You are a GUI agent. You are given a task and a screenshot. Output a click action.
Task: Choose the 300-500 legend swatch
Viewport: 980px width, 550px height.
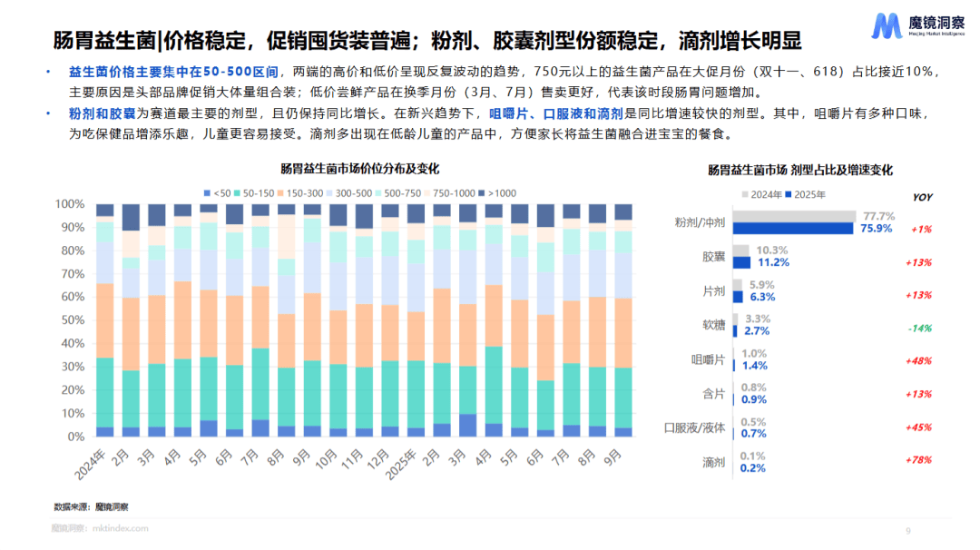point(329,193)
